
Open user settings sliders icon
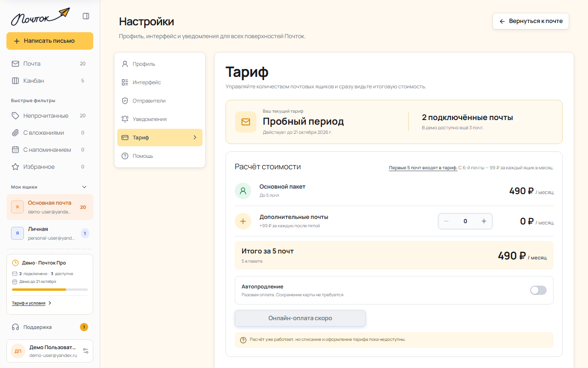tap(85, 351)
